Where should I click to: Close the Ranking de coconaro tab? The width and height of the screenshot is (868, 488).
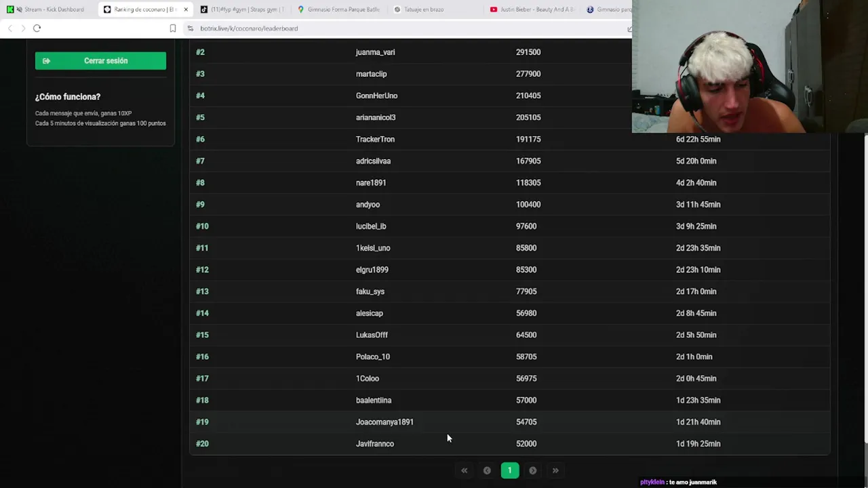pos(186,9)
